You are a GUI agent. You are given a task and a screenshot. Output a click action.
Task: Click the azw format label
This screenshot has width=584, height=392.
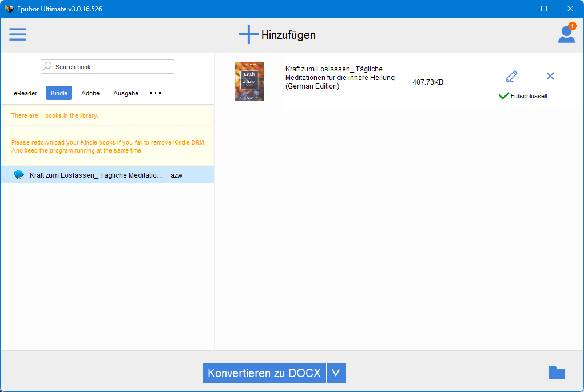(176, 175)
